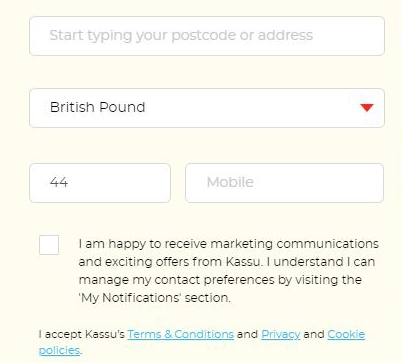Viewport: 402px width, 363px height.
Task: Expand the currency list with the red triangle
Action: [x=367, y=107]
